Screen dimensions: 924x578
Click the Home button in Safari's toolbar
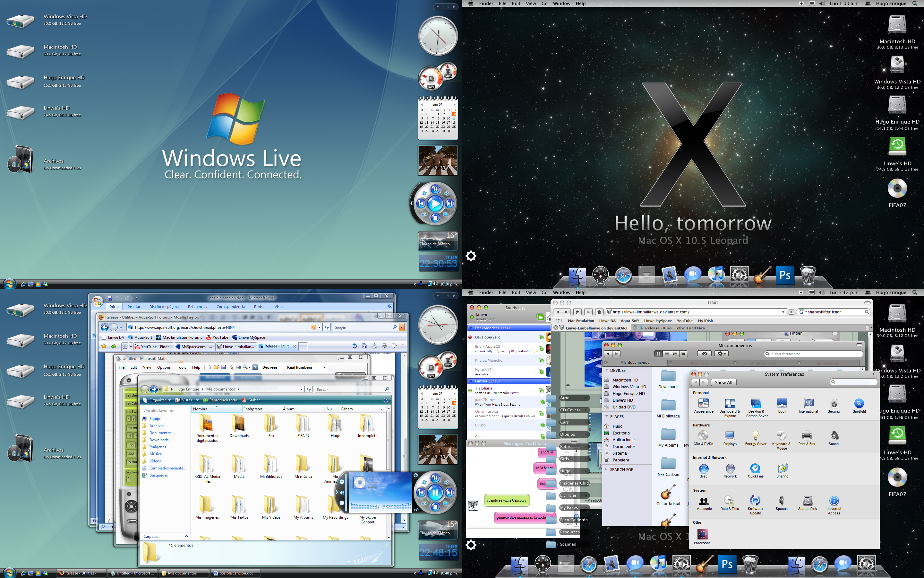pyautogui.click(x=599, y=312)
